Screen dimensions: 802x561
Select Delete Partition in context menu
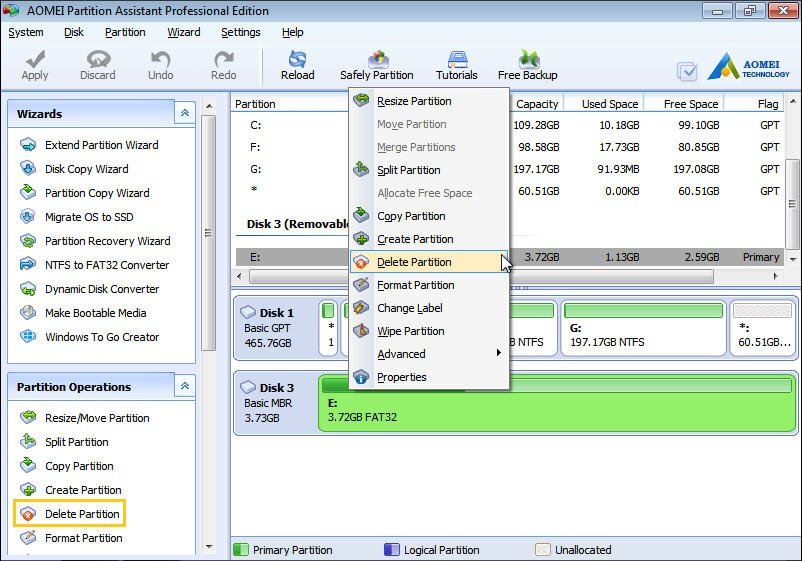click(429, 262)
